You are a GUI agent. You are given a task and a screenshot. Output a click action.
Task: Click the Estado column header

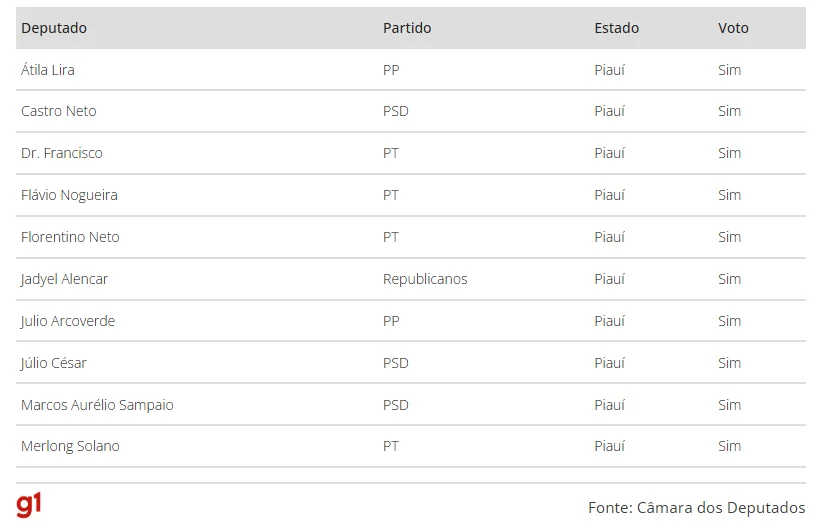[617, 28]
